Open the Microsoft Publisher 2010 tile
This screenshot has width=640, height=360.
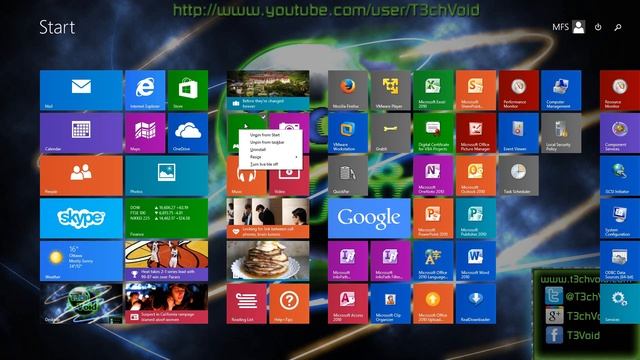point(476,218)
